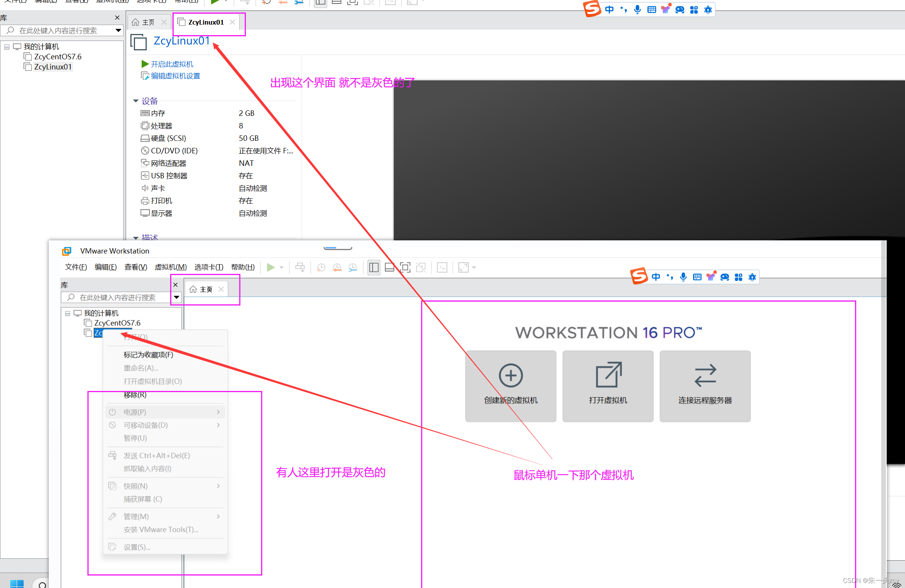Close the 库 library panel in lower window
Screen dimensions: 905x588
176,285
